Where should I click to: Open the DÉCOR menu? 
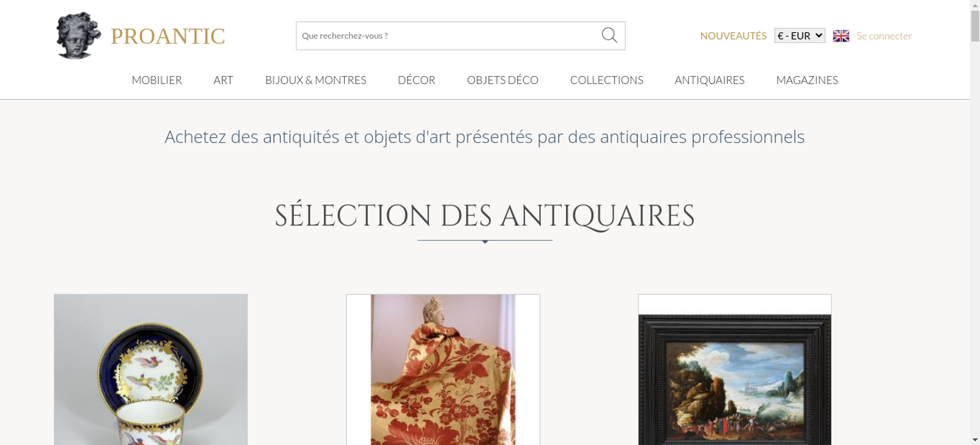tap(416, 80)
